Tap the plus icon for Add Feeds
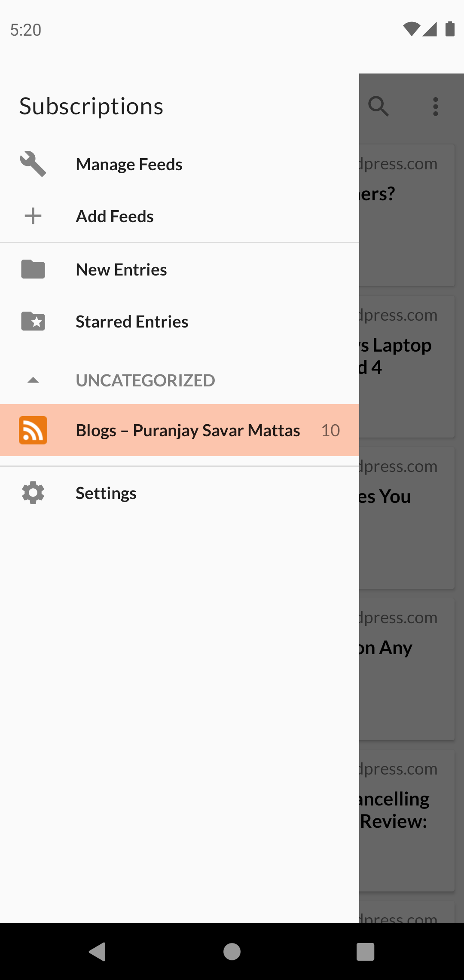464x980 pixels. point(33,216)
